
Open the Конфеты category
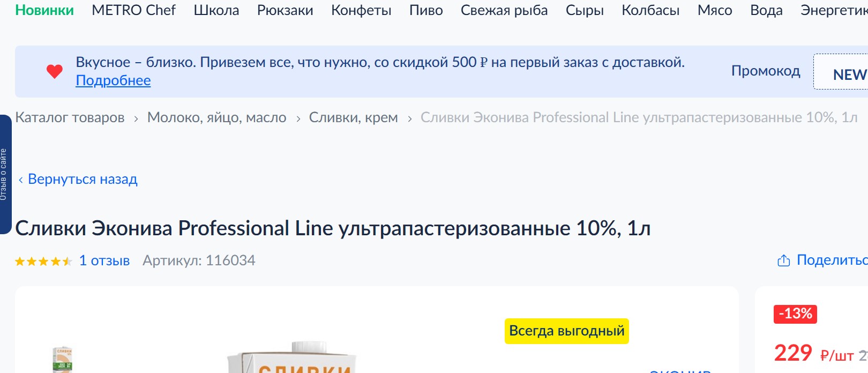coord(361,10)
